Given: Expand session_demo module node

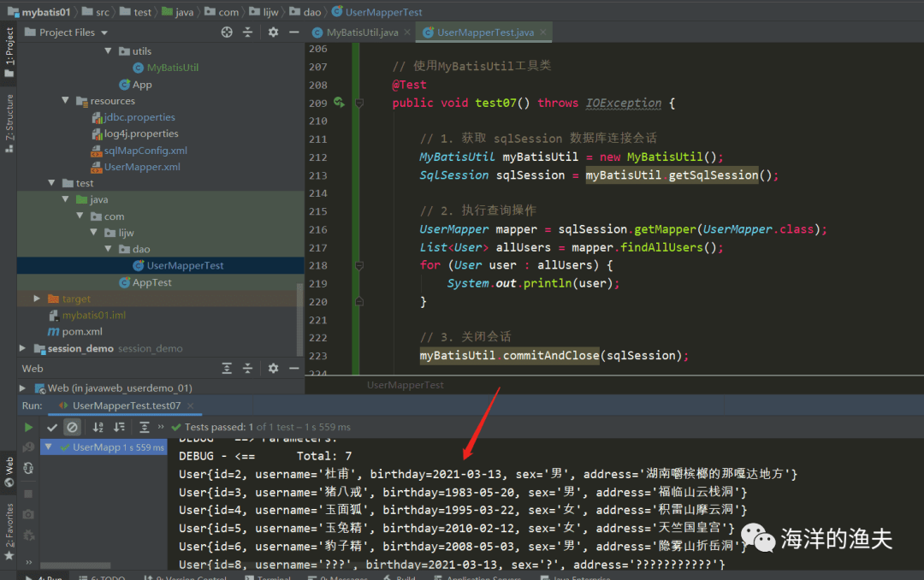Looking at the screenshot, I should 23,348.
